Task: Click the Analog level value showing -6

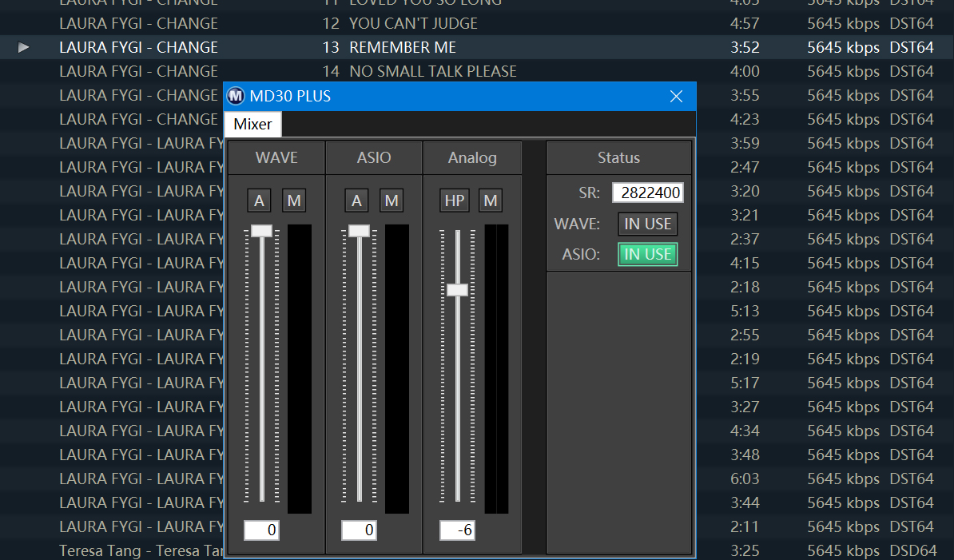Action: (457, 530)
